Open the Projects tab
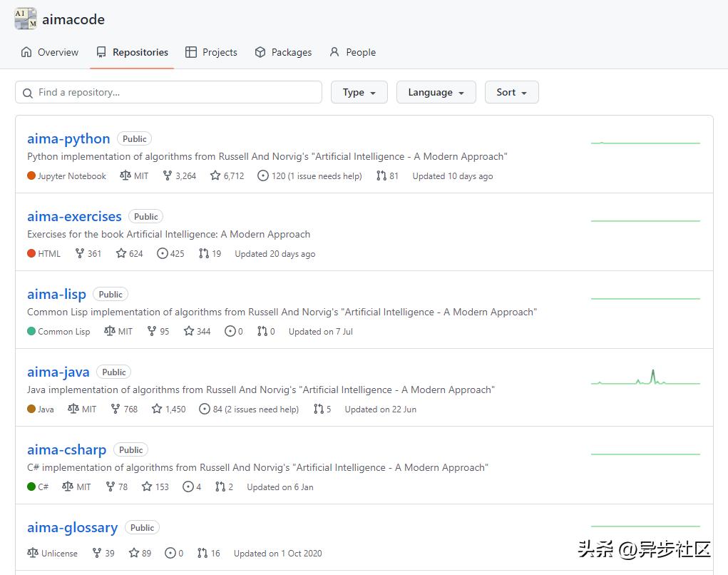728x575 pixels. point(211,52)
